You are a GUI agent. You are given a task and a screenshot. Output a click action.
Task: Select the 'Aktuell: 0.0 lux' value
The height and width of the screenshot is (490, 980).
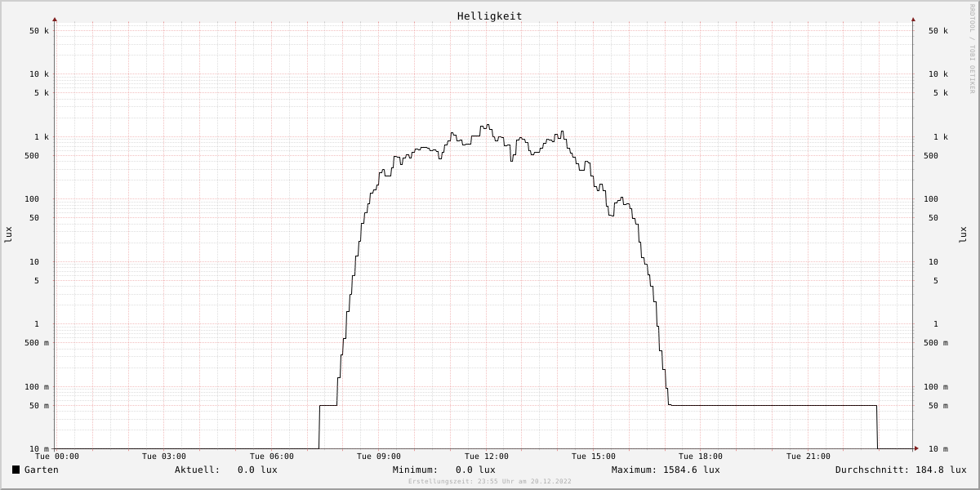pos(226,470)
